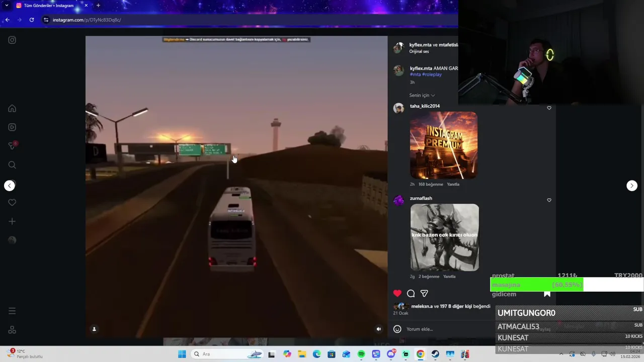This screenshot has width=644, height=362.
Task: Click the share paper-plane icon under the post
Action: coord(424,294)
